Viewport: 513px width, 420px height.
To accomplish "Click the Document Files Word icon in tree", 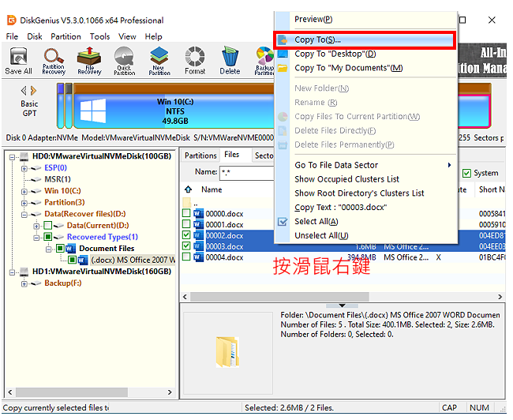I will point(71,249).
